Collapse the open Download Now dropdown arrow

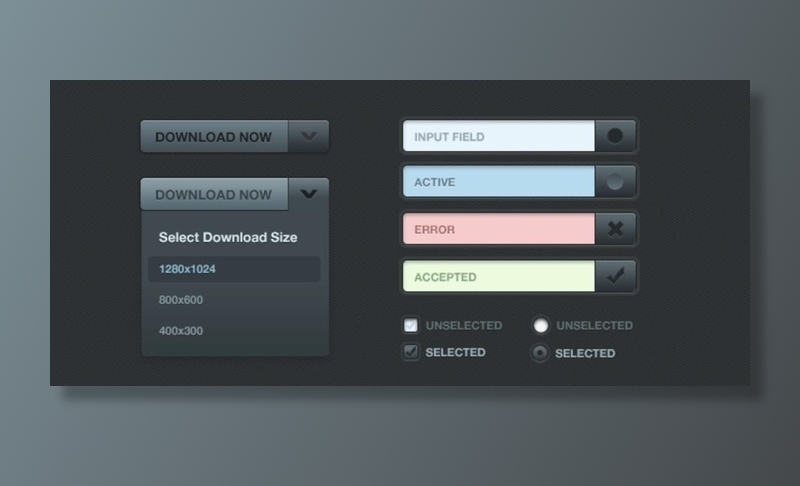(x=308, y=194)
